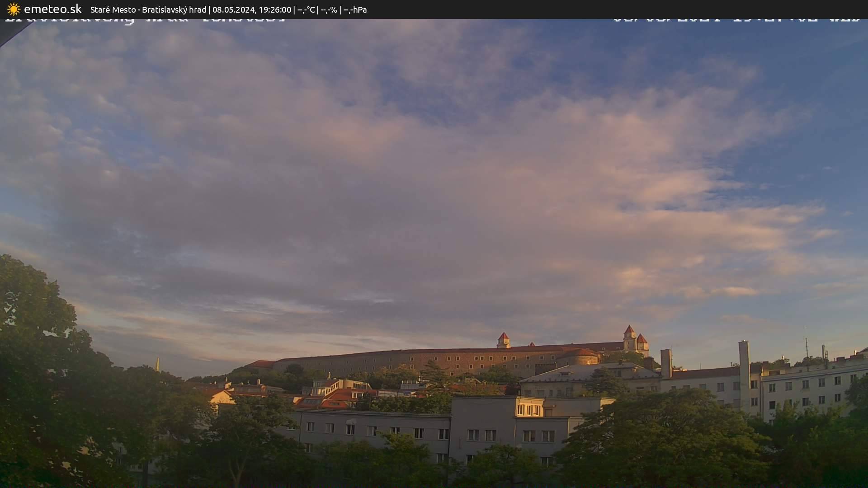Click the humidity placeholder --,-%

(330, 9)
